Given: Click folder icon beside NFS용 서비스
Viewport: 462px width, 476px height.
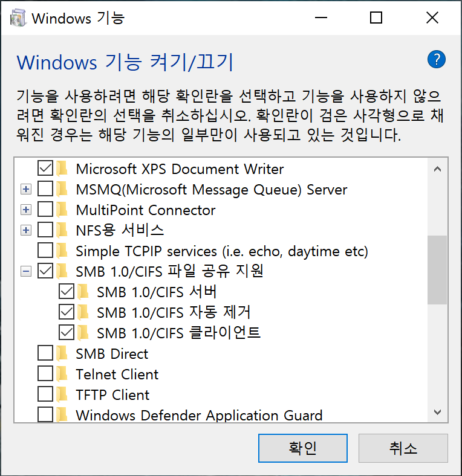Looking at the screenshot, I should tap(62, 230).
